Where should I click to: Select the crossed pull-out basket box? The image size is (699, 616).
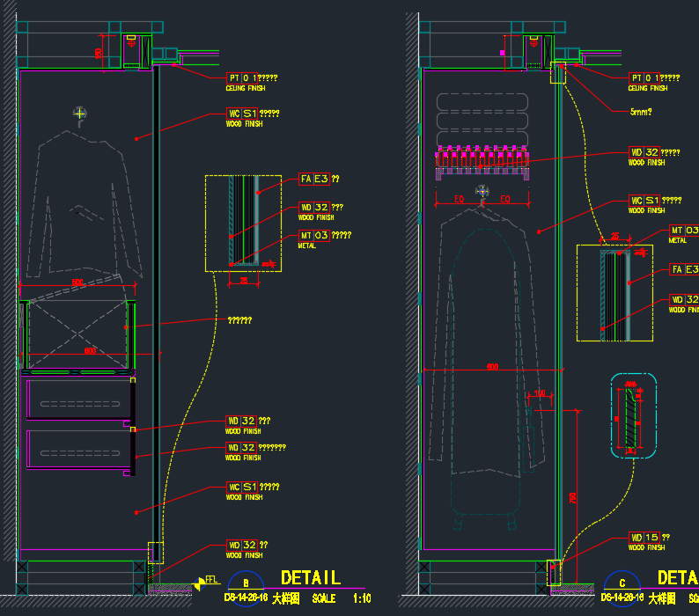tap(77, 334)
